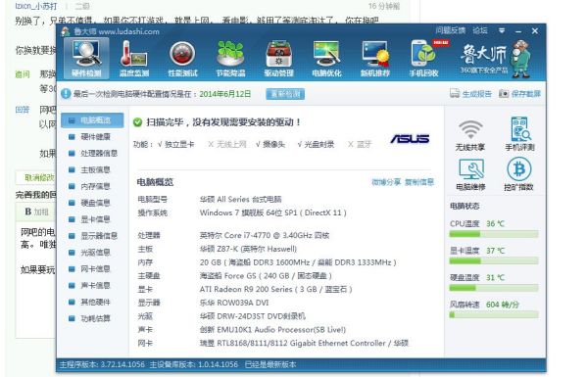Open the 电脑优化 PC optimization tool
This screenshot has height=377, width=588.
pos(326,59)
